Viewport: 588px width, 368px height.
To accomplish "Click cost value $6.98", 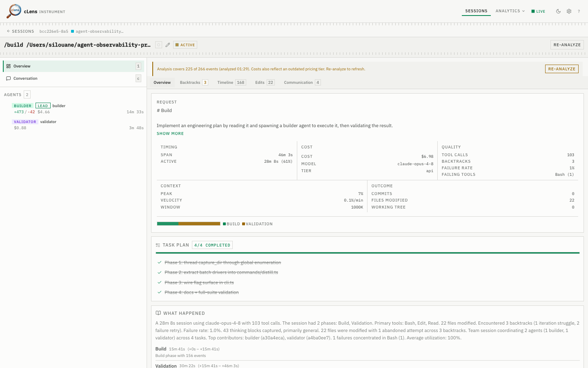I will tap(427, 157).
